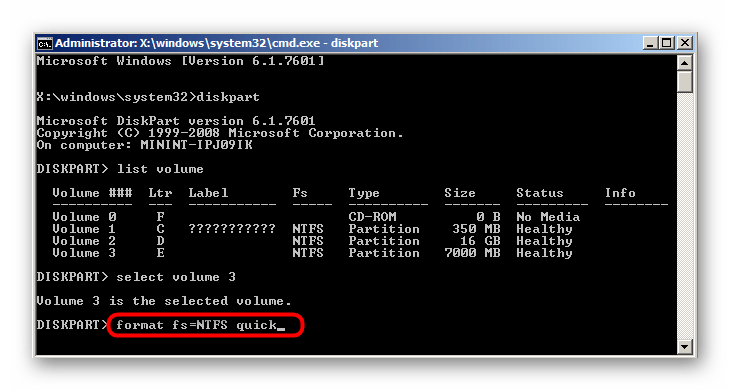730x390 pixels.
Task: Click 'CD-ROM' type of Volume 0
Action: coord(372,217)
